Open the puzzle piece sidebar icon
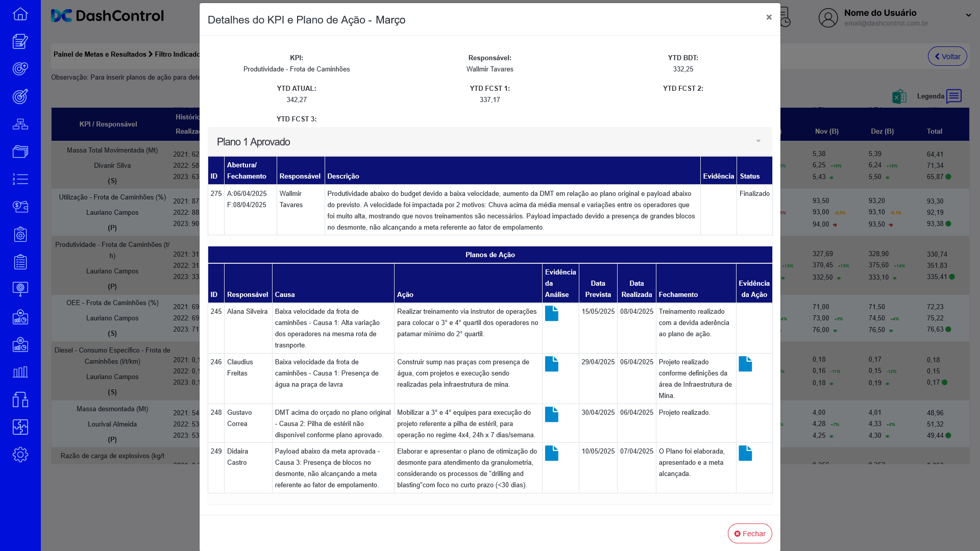This screenshot has width=980, height=551. [x=20, y=427]
